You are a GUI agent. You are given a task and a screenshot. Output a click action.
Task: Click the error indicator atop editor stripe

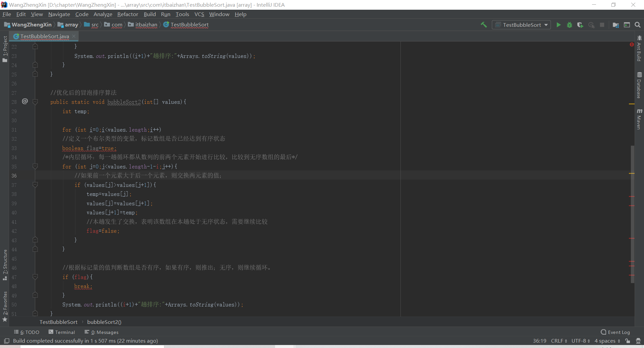point(632,45)
